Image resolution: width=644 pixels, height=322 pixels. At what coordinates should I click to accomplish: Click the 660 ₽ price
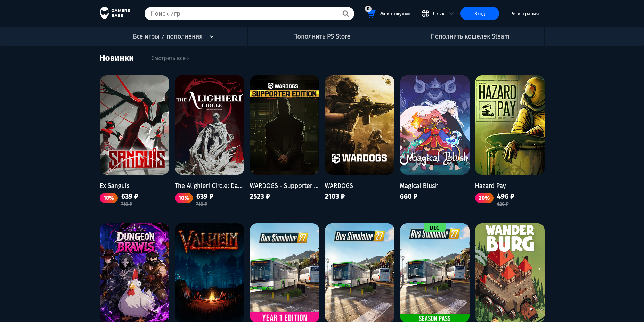408,196
